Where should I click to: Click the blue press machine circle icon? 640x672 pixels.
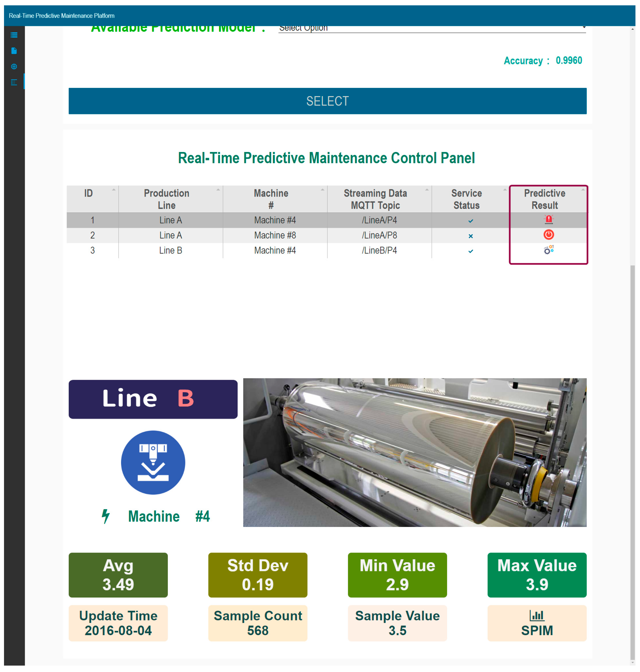point(153,462)
